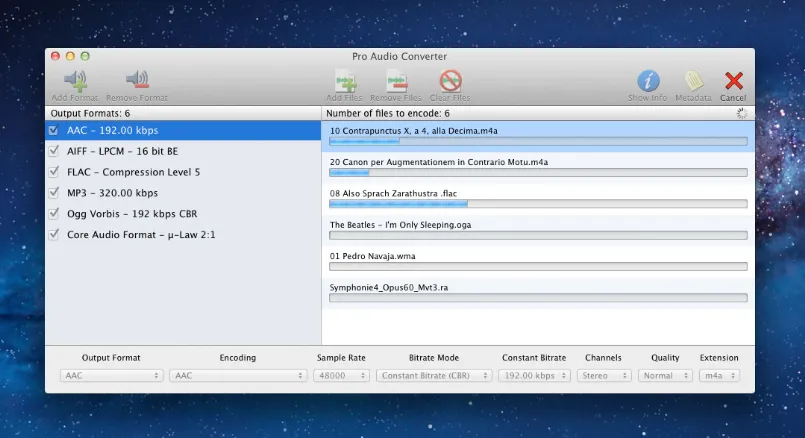Toggle the Ogg Vorbis – 192 kbps CBR checkbox

click(53, 214)
